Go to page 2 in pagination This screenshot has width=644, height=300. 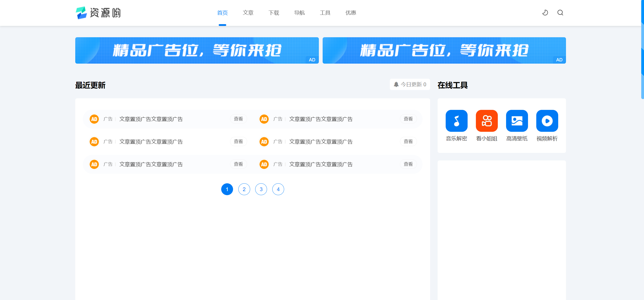(x=244, y=189)
